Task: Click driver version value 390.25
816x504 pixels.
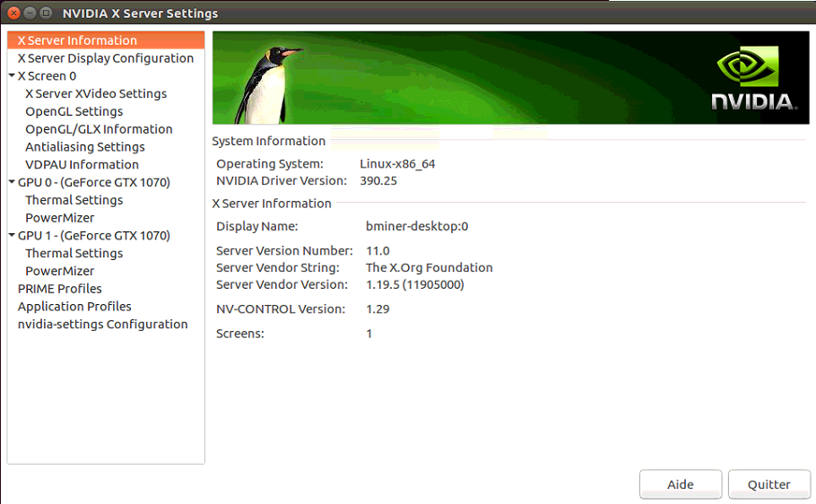Action: (x=378, y=180)
